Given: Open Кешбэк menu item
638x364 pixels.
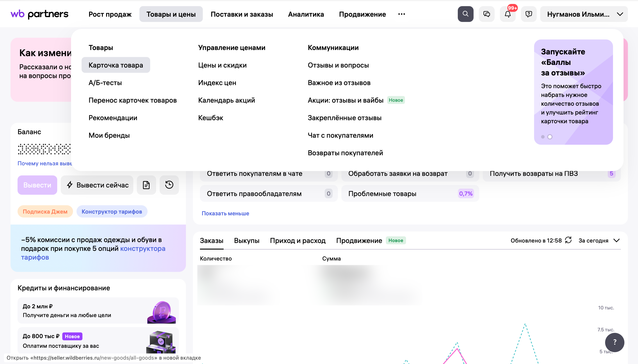Looking at the screenshot, I should (211, 117).
